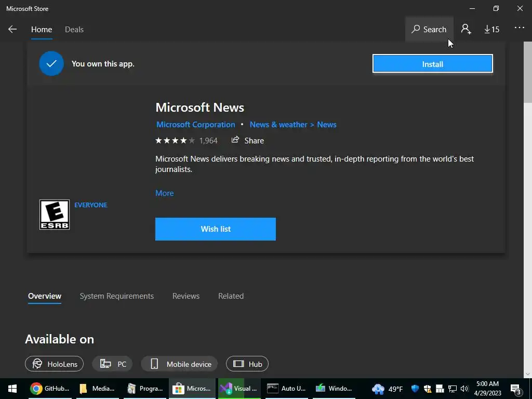The image size is (532, 399).
Task: Install Microsoft News
Action: coord(433,63)
